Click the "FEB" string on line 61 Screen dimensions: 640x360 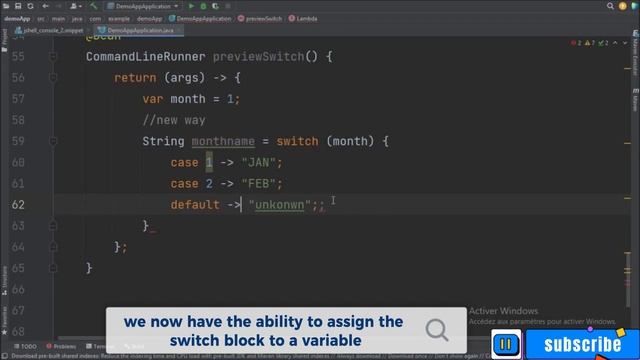click(x=259, y=184)
